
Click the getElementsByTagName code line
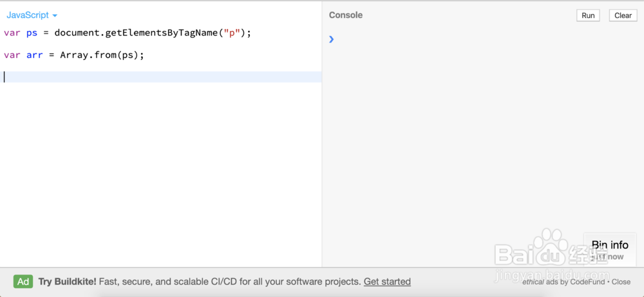click(128, 33)
